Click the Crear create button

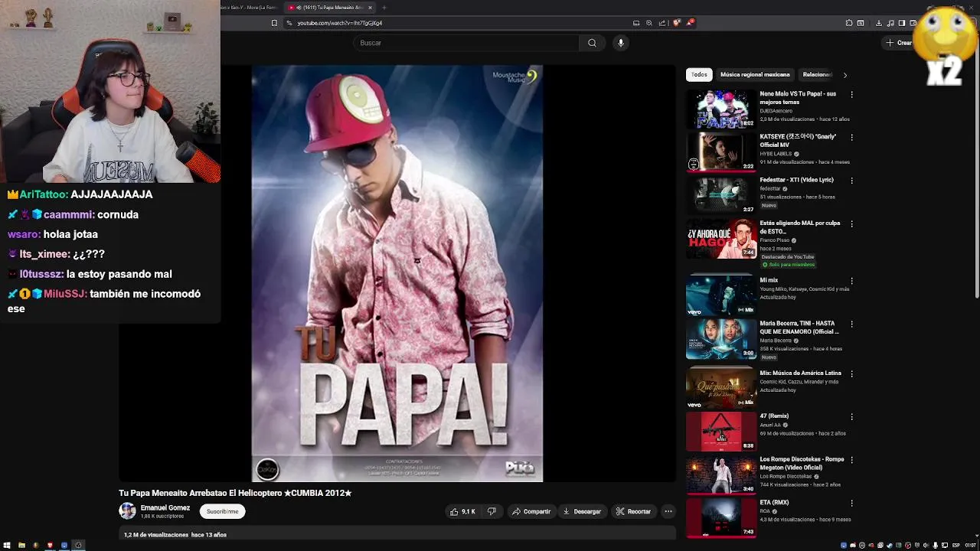[x=900, y=43]
